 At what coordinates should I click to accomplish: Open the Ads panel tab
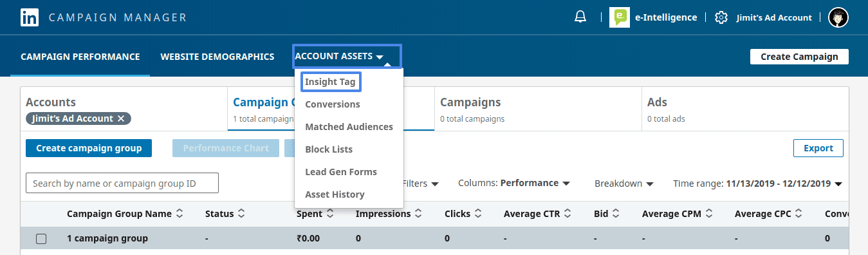[744, 109]
